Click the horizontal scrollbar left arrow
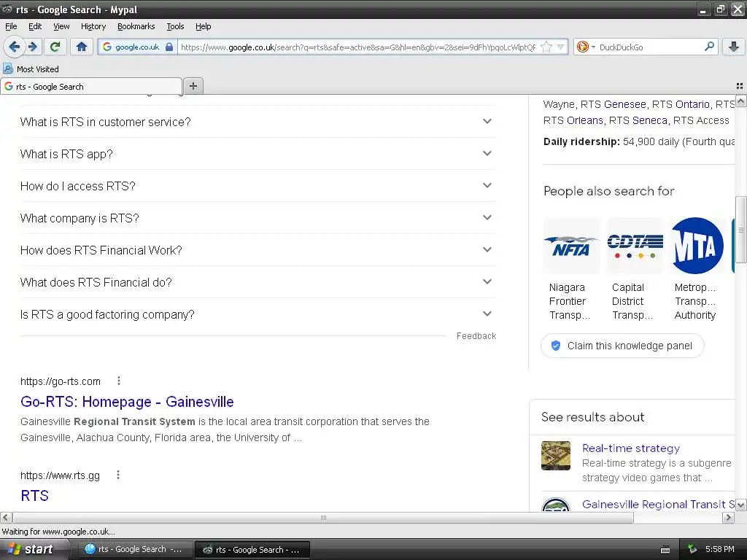 tap(6, 518)
